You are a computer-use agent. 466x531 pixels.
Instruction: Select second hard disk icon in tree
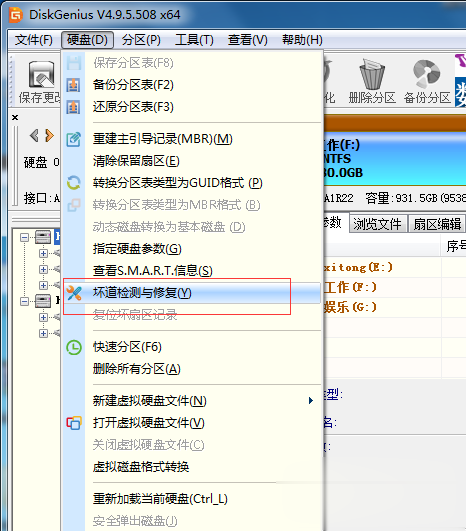(43, 301)
